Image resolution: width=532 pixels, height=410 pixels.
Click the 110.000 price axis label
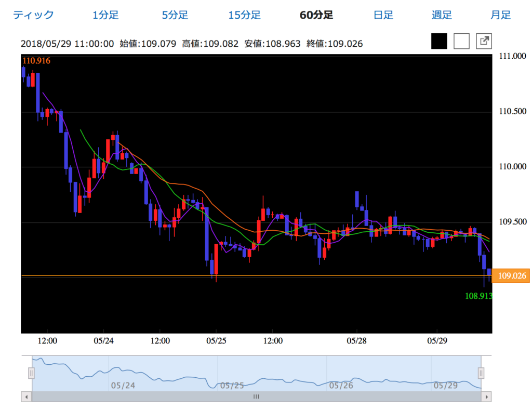pyautogui.click(x=512, y=167)
